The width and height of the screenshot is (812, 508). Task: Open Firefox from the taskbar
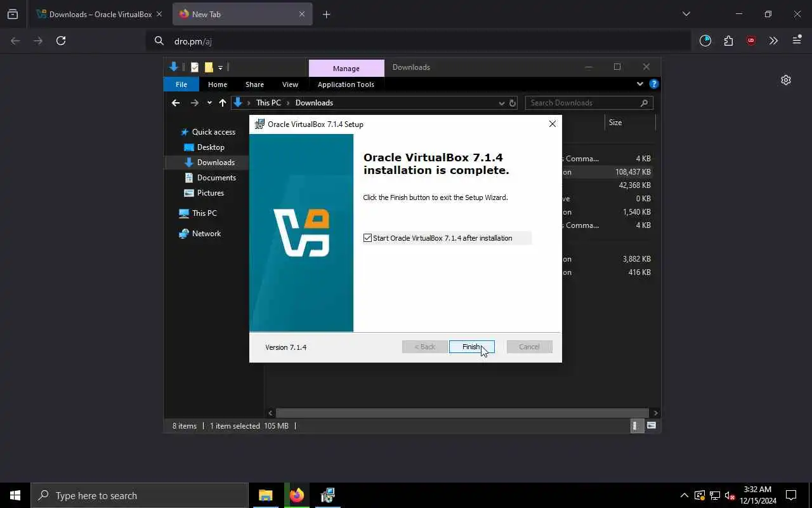click(x=296, y=495)
